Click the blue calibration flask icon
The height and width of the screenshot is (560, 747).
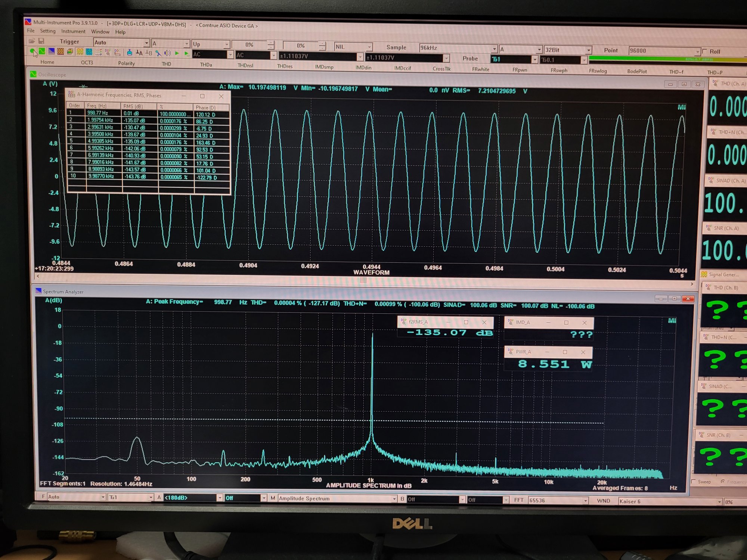pos(129,53)
